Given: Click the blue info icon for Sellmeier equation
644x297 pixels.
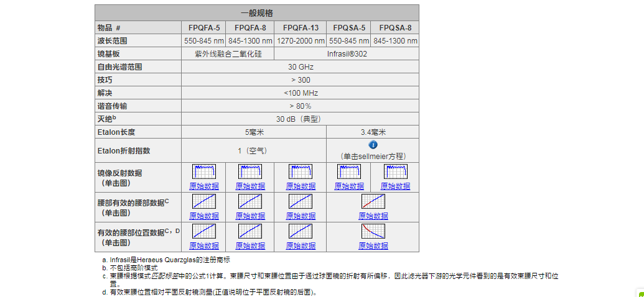Looking at the screenshot, I should [x=373, y=145].
